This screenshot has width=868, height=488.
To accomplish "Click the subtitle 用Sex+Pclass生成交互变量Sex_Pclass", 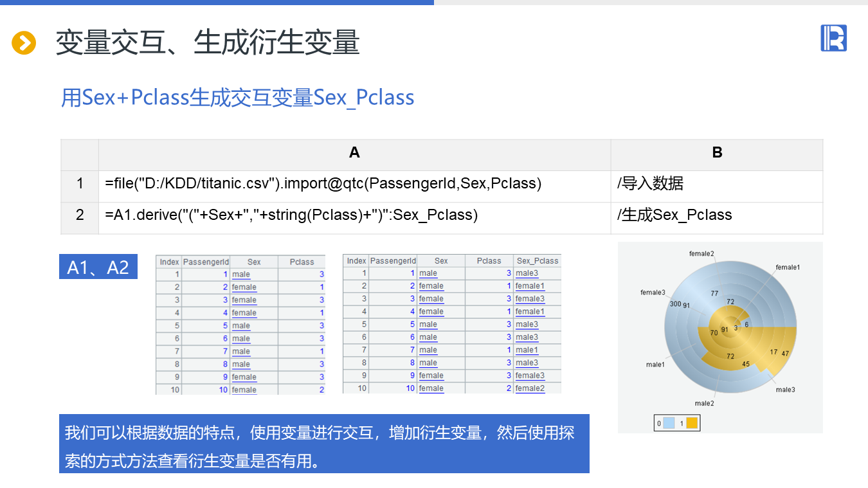I will [x=237, y=97].
